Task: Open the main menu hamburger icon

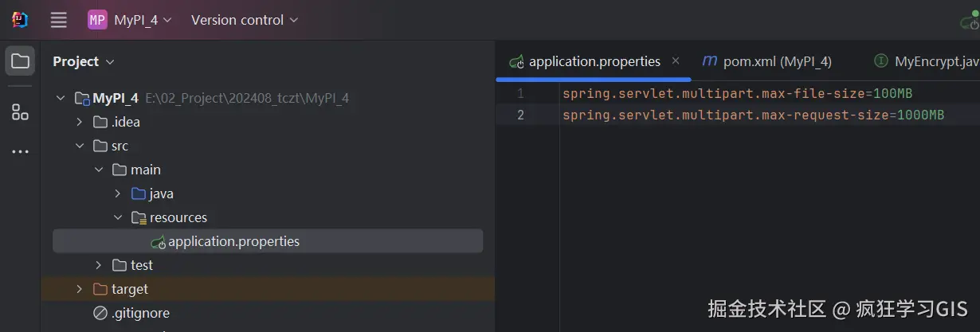Action: point(58,20)
